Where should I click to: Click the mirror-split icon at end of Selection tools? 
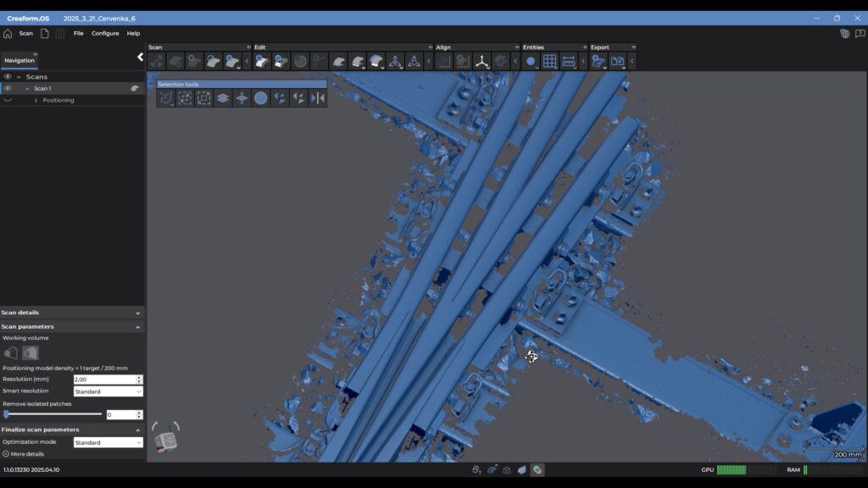click(x=318, y=98)
